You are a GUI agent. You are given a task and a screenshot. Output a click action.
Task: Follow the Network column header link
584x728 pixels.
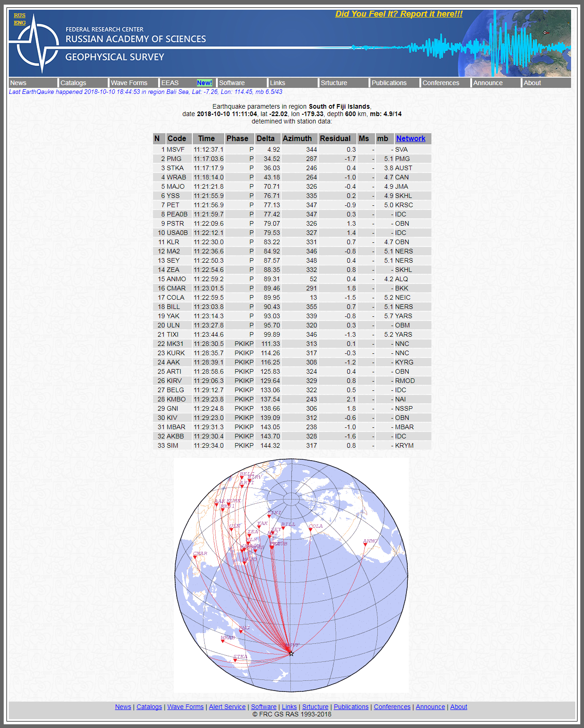pyautogui.click(x=411, y=138)
